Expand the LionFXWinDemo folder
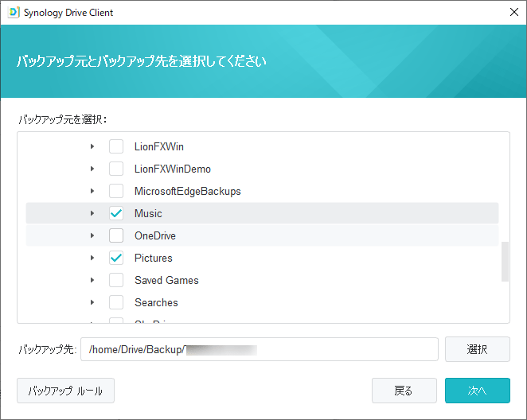This screenshot has height=420, width=527. pyautogui.click(x=92, y=169)
